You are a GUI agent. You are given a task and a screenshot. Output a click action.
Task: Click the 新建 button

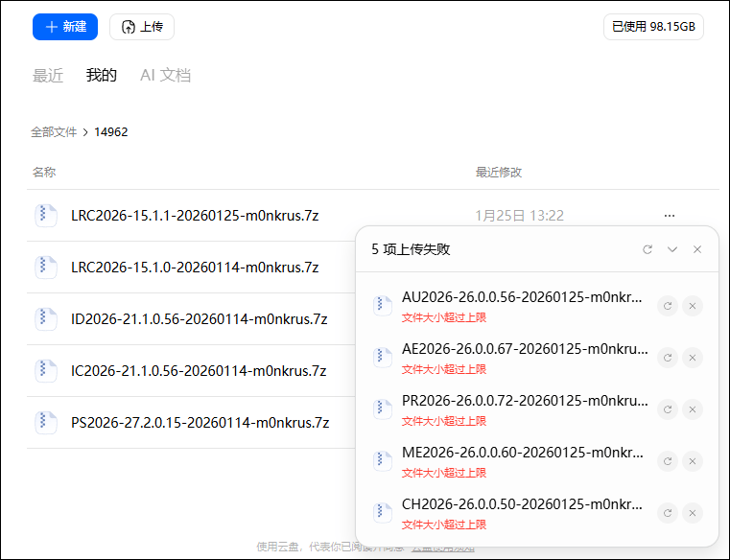coord(65,27)
